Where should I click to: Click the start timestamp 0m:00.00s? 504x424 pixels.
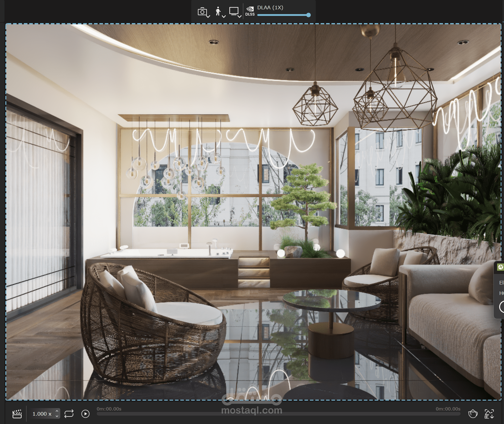[x=109, y=409]
